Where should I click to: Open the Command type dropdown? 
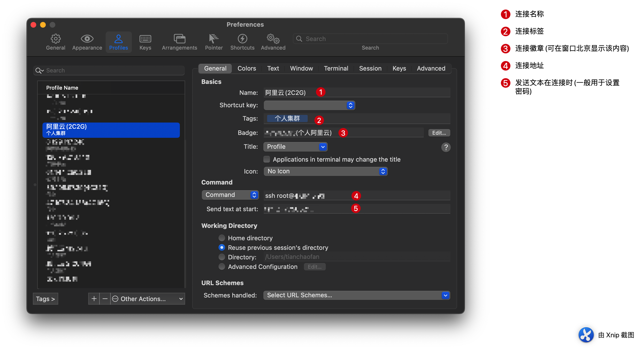click(x=230, y=195)
